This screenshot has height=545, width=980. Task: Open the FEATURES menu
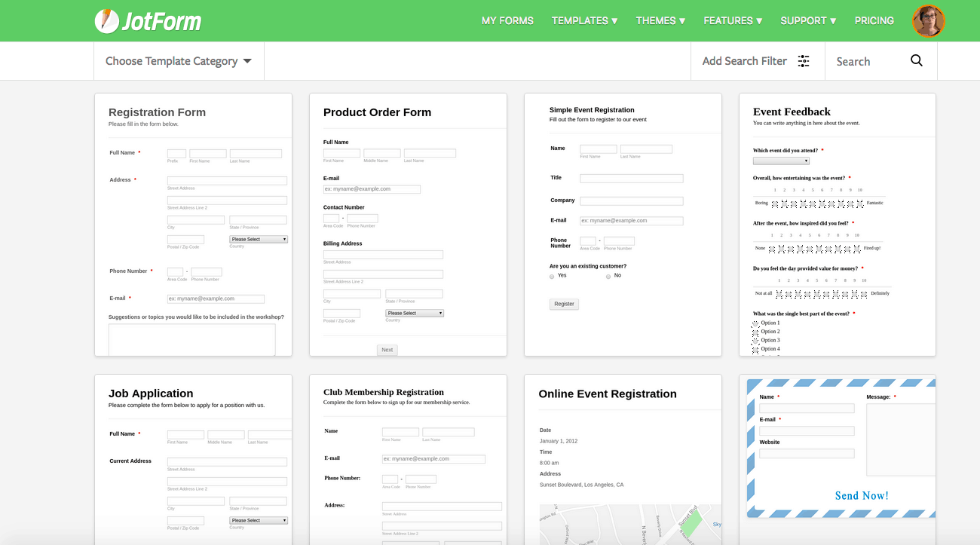732,20
